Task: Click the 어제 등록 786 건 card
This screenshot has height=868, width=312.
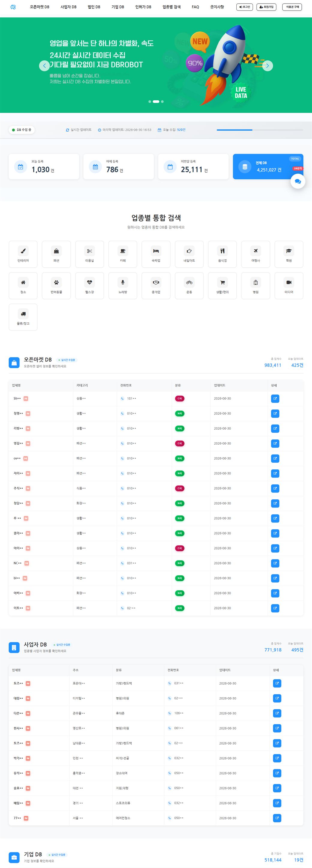Action: (118, 166)
